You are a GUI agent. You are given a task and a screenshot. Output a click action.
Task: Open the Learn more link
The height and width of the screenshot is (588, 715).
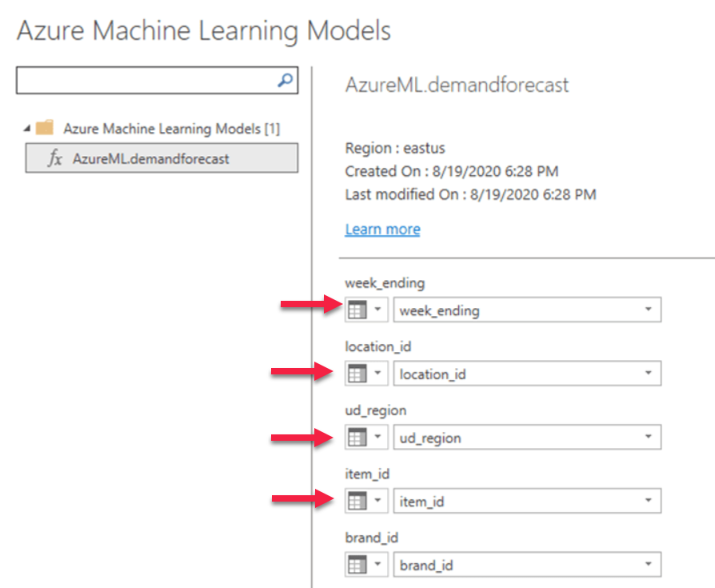pos(382,229)
